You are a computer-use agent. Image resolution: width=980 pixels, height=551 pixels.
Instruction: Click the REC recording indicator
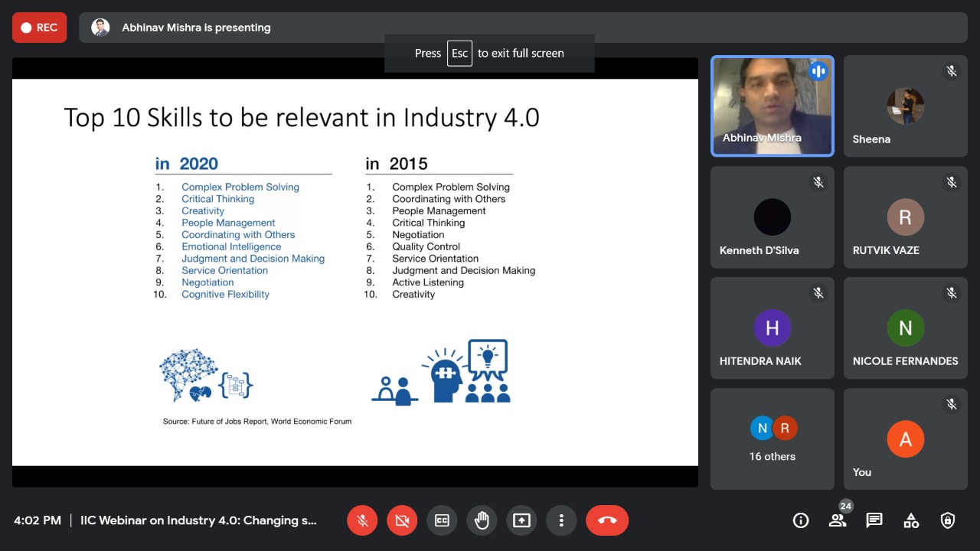[39, 28]
